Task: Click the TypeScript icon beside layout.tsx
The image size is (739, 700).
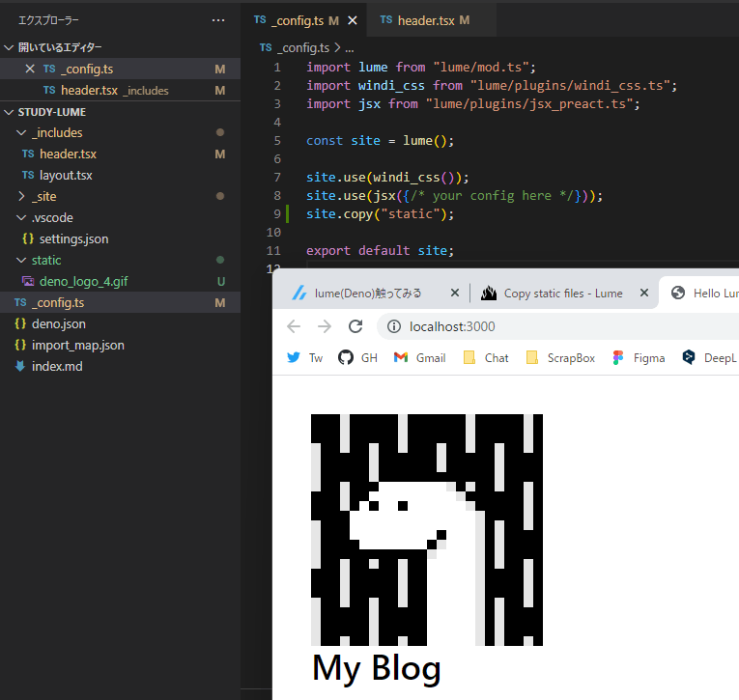Action: click(x=28, y=175)
